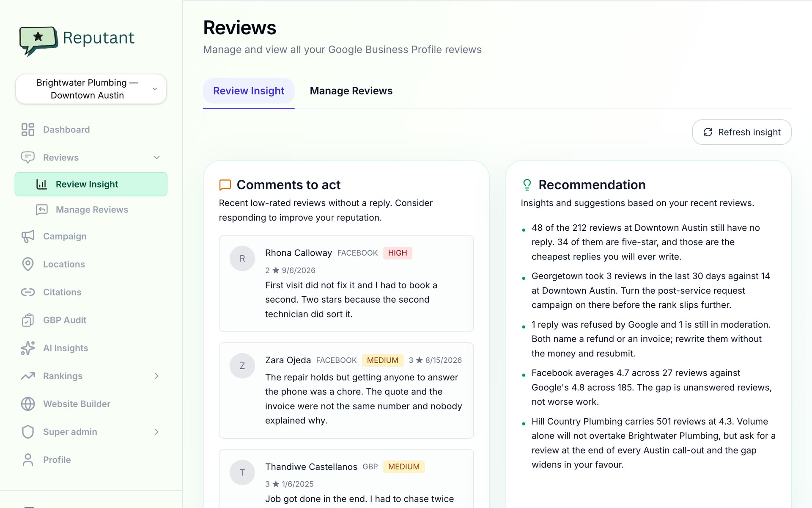The width and height of the screenshot is (812, 508).
Task: Click the Comments to act chat icon
Action: click(225, 185)
